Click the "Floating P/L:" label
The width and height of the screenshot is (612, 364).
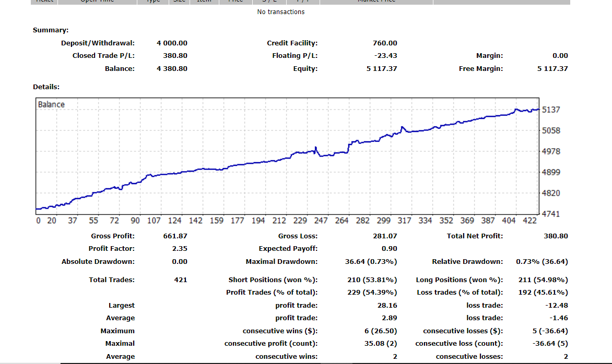295,55
